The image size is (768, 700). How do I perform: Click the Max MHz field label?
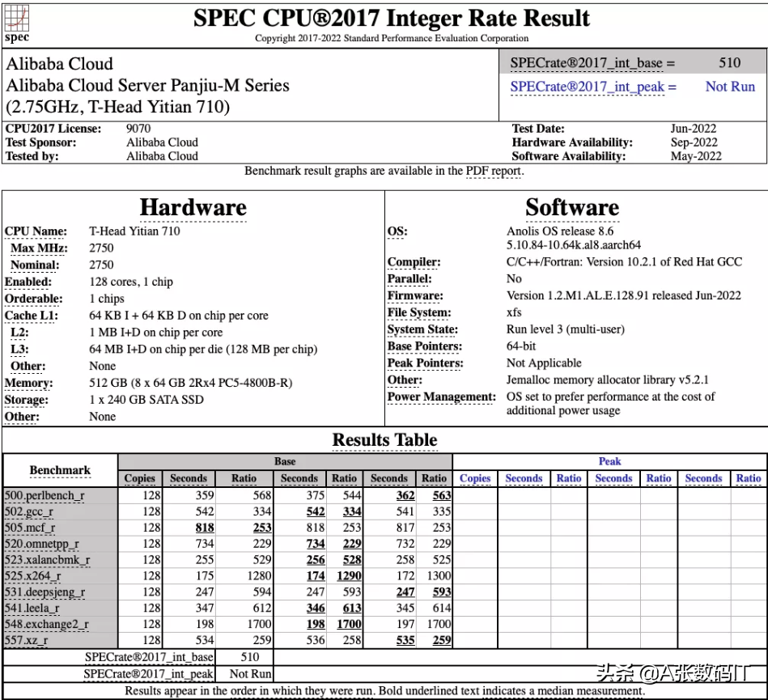39,248
